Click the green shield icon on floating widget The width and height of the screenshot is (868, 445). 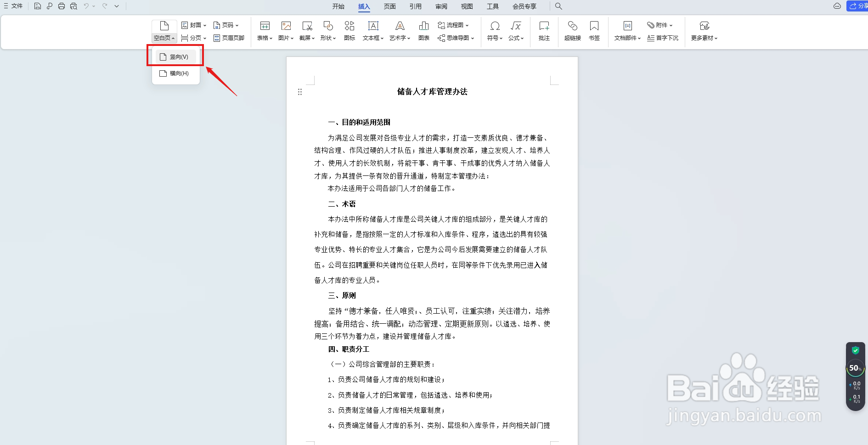(856, 350)
